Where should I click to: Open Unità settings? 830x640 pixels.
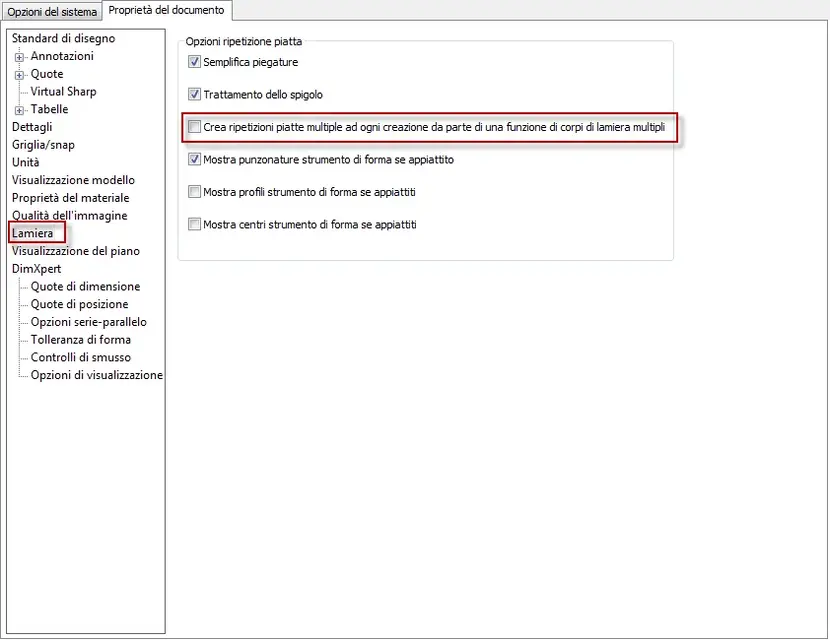(x=25, y=163)
